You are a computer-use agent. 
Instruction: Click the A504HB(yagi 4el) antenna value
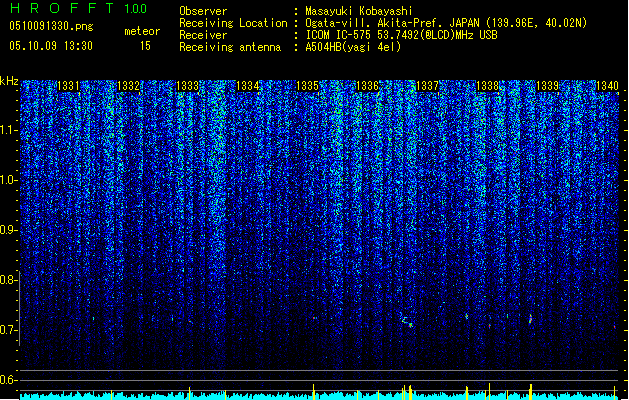(353, 47)
